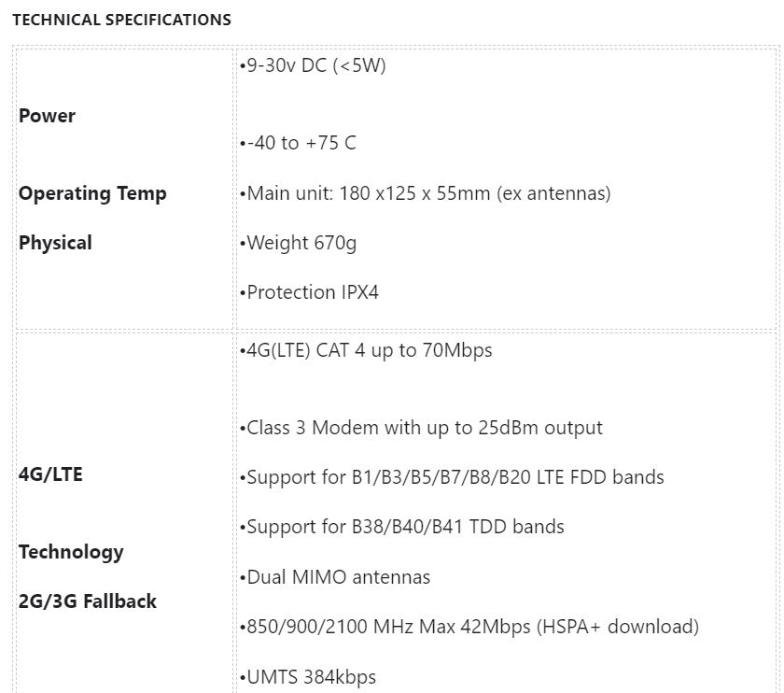The width and height of the screenshot is (784, 693).
Task: Click the Protection IPX4 entry
Action: pos(310,292)
